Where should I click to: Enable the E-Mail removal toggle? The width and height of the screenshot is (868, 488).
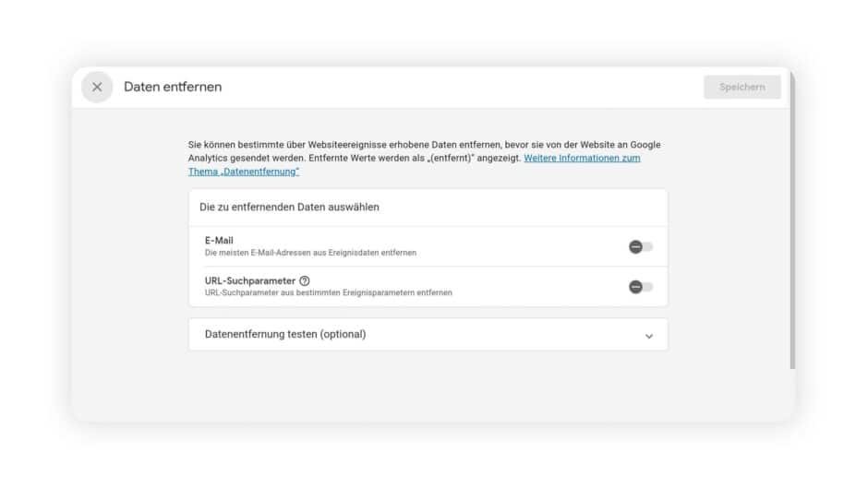[x=641, y=246]
